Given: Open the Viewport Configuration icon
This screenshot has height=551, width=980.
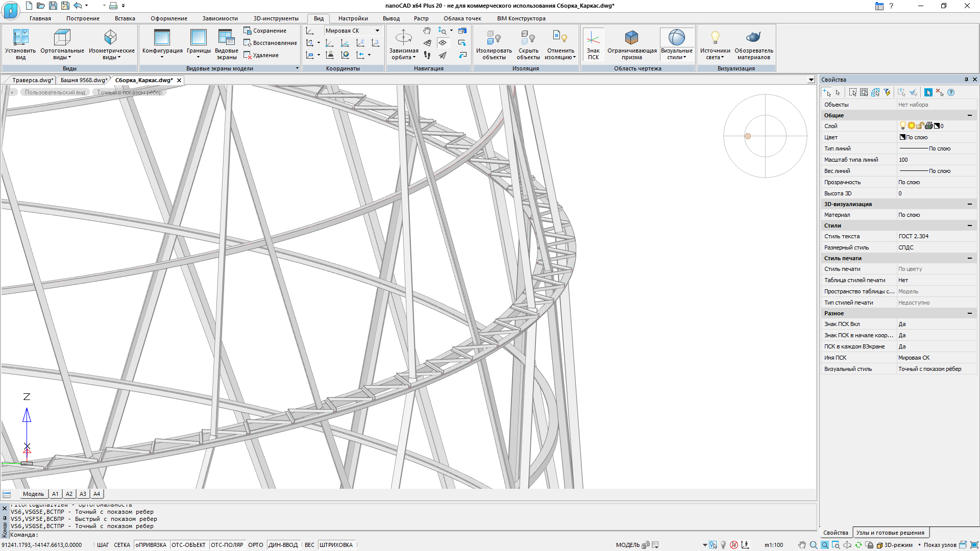Looking at the screenshot, I should coord(162,37).
